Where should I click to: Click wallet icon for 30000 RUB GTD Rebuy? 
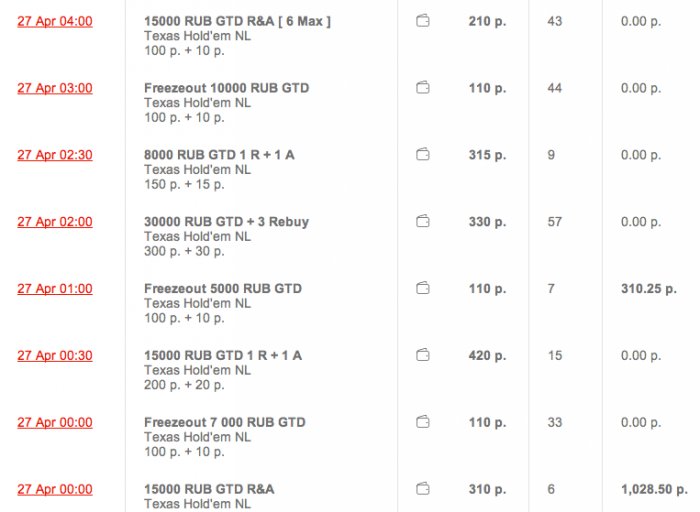(422, 222)
